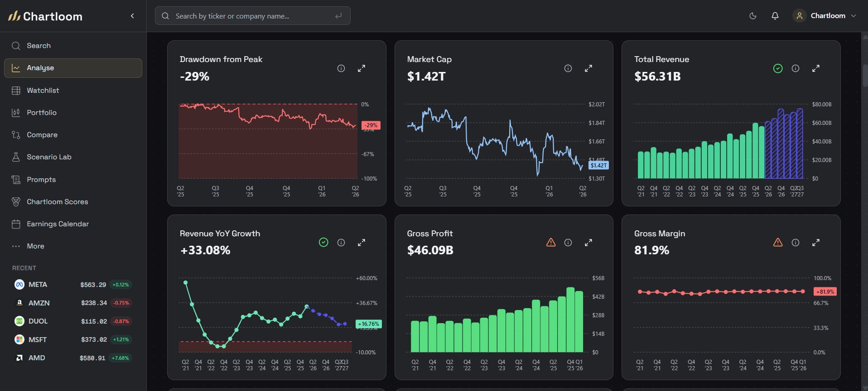Screen dimensions: 868x391
Task: Expand the Gross Margin chart
Action: [x=816, y=243]
